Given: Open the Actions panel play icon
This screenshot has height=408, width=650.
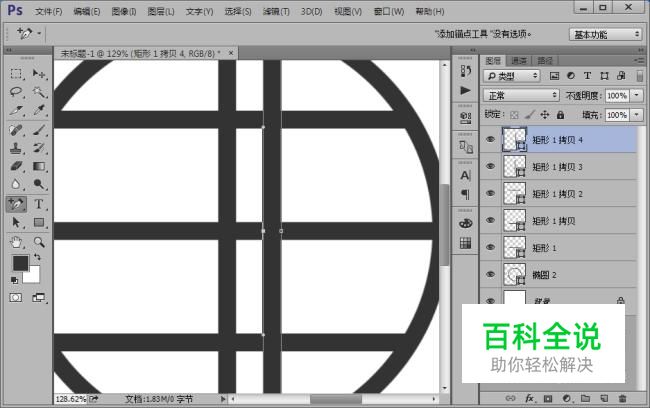Looking at the screenshot, I should click(466, 90).
